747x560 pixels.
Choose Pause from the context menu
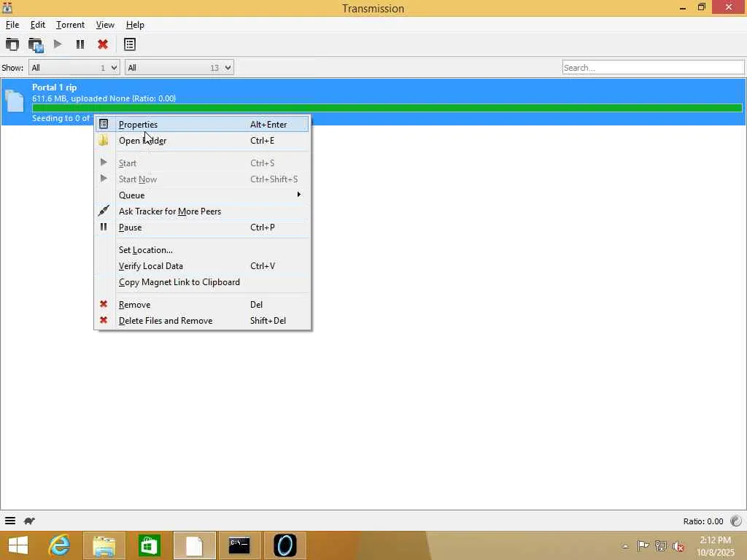point(203,227)
